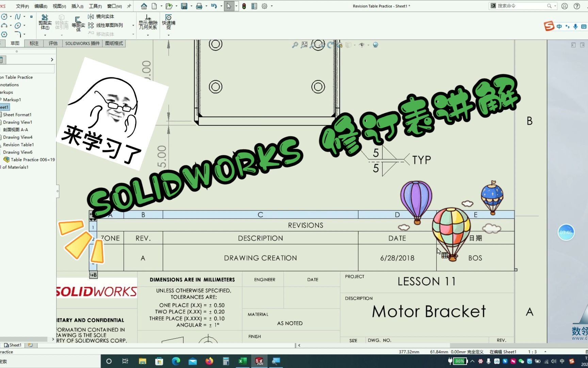
Task: Click the Zoom to Fit icon
Action: pos(295,45)
